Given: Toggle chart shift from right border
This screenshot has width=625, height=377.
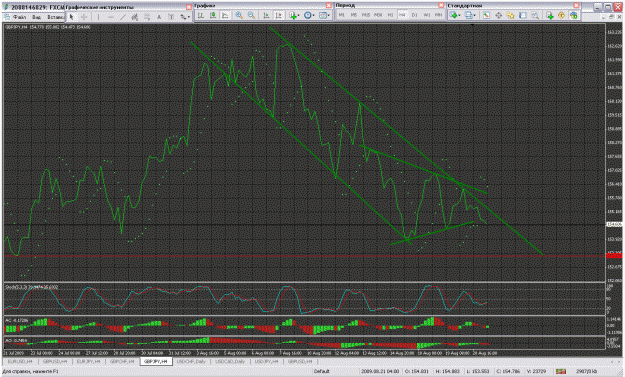Looking at the screenshot, I should pyautogui.click(x=279, y=15).
